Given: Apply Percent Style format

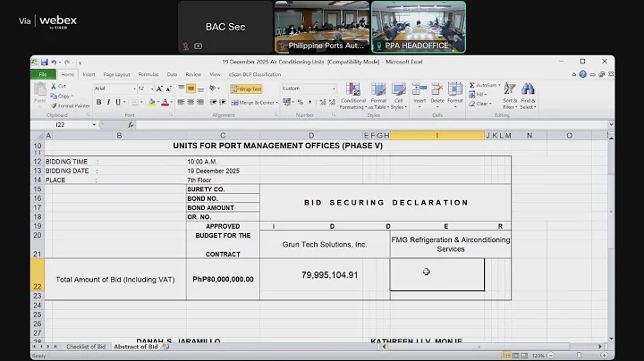Looking at the screenshot, I should click(301, 102).
